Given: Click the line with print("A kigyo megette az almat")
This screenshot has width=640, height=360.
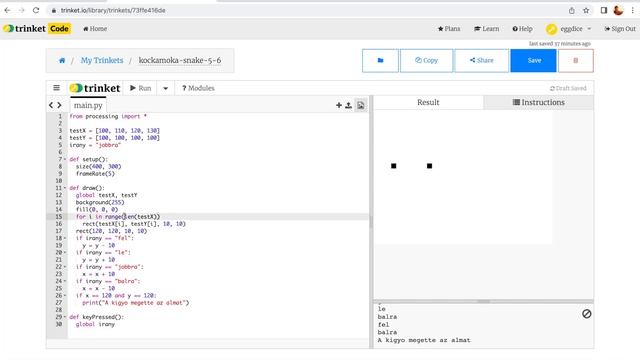Looking at the screenshot, I should click(x=136, y=302).
